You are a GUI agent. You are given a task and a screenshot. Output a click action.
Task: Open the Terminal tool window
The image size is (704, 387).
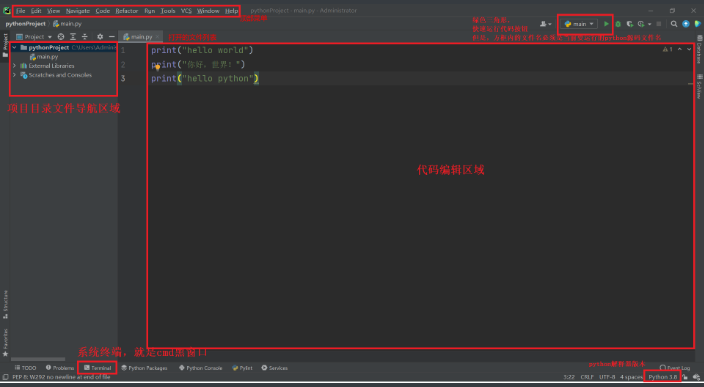click(x=97, y=368)
